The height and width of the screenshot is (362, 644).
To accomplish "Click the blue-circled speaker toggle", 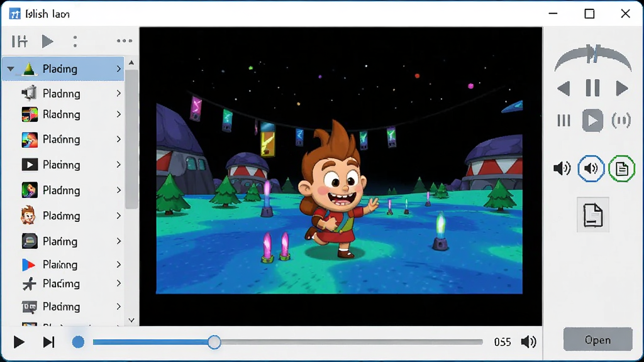I will [591, 168].
